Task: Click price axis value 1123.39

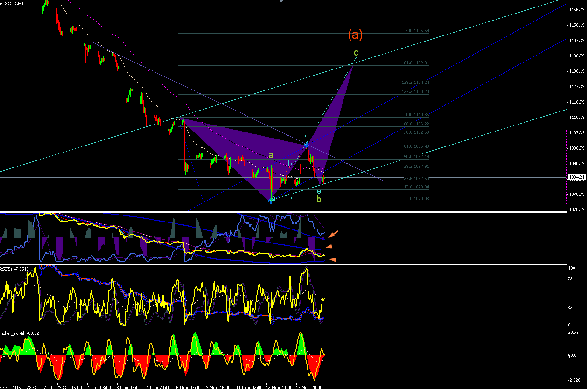Action: pos(577,86)
